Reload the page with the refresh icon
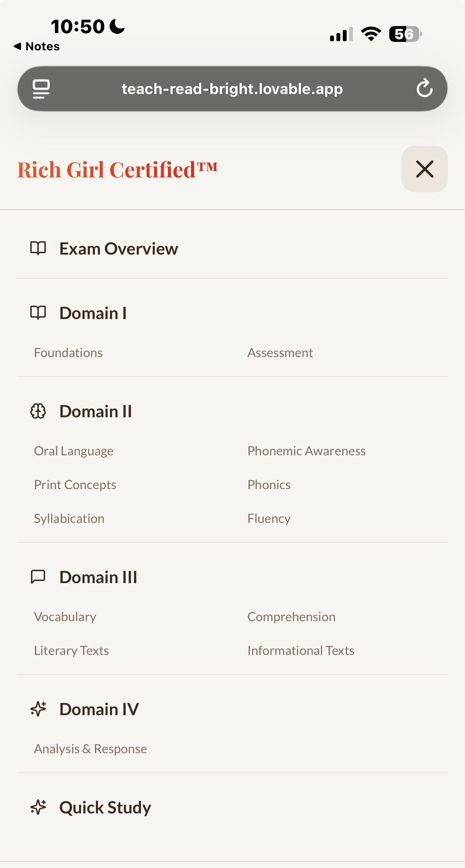The width and height of the screenshot is (465, 868). click(425, 88)
